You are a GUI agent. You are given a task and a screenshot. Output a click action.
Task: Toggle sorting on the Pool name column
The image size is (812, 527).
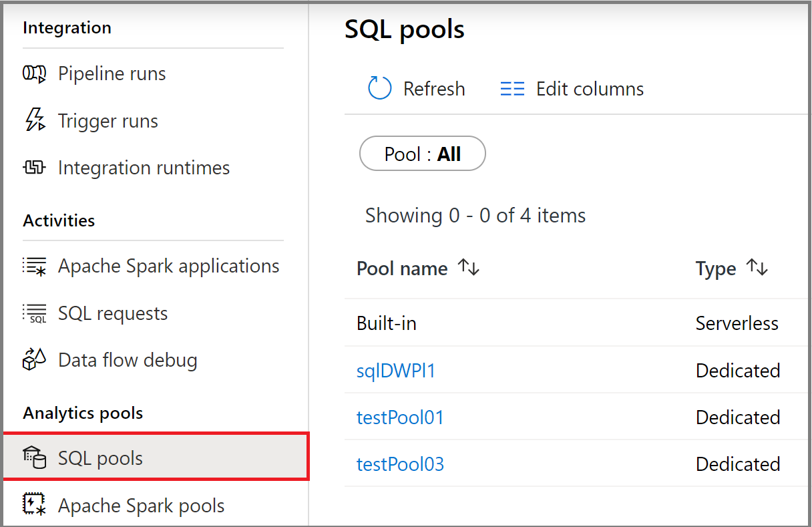pyautogui.click(x=469, y=267)
